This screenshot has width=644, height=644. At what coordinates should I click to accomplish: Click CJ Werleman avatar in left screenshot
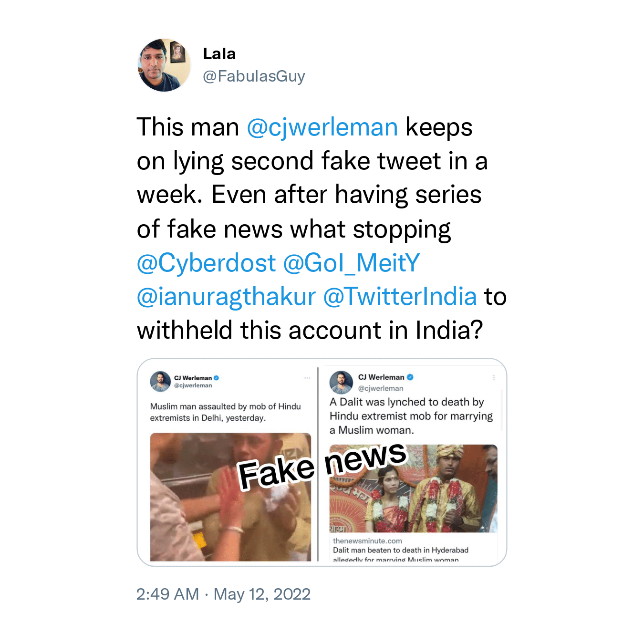pos(160,382)
